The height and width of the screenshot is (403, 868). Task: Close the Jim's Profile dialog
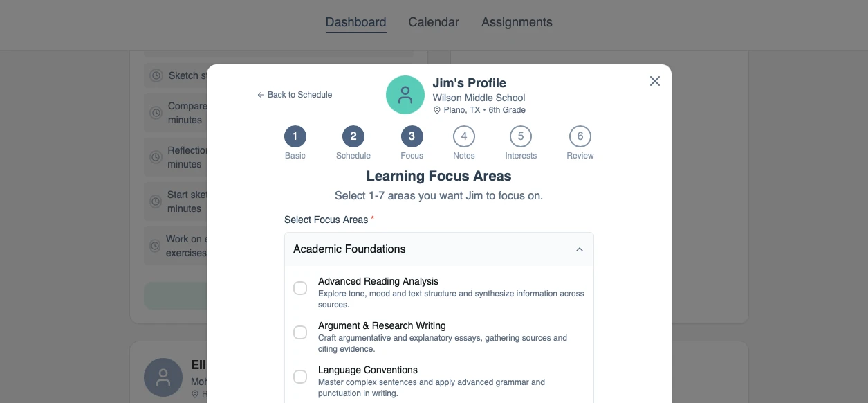654,81
